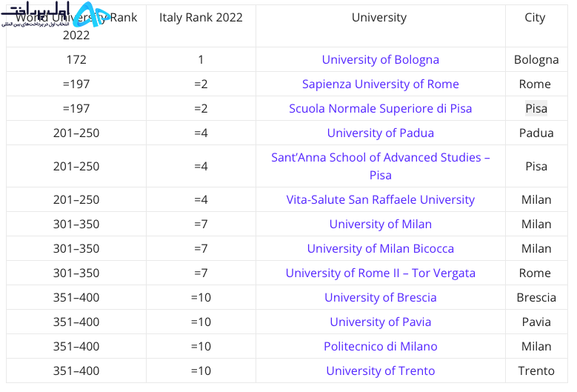Visit the University of Brescia link
This screenshot has width=577, height=392.
(x=380, y=297)
